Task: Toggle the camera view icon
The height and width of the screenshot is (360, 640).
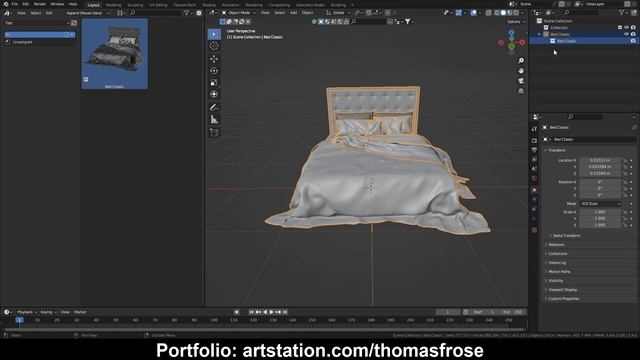Action: pos(521,81)
